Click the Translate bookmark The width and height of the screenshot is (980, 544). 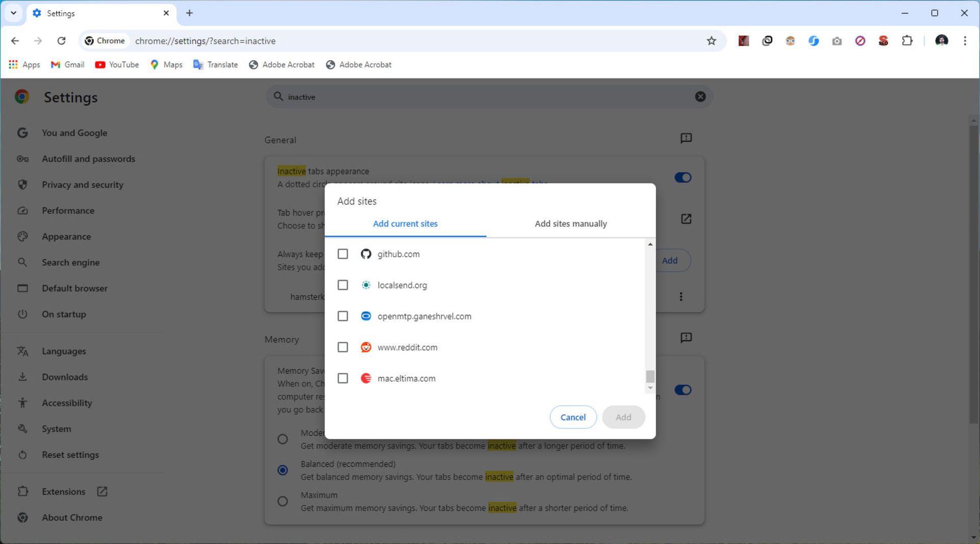click(215, 65)
